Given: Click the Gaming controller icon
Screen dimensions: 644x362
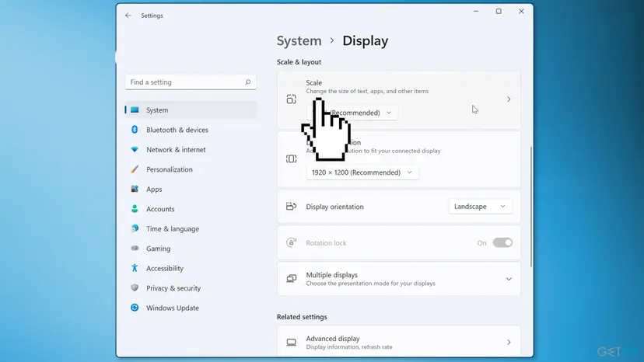Looking at the screenshot, I should [x=135, y=248].
